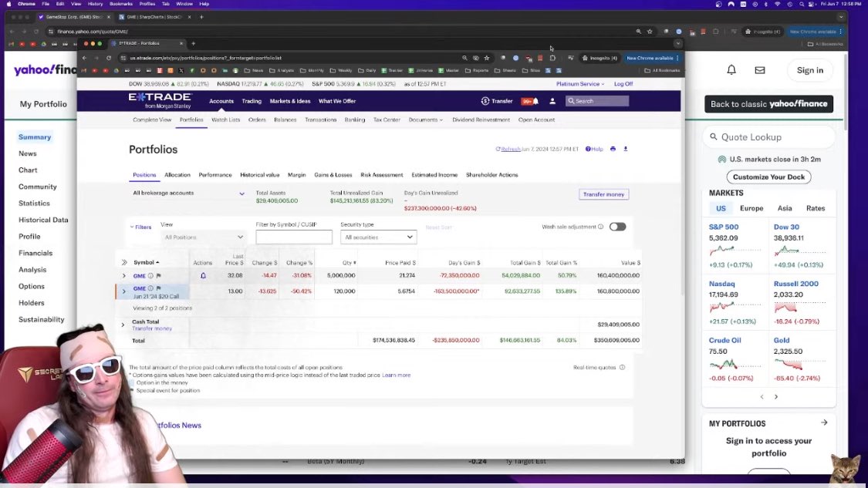Download the portfolio positions

point(626,149)
